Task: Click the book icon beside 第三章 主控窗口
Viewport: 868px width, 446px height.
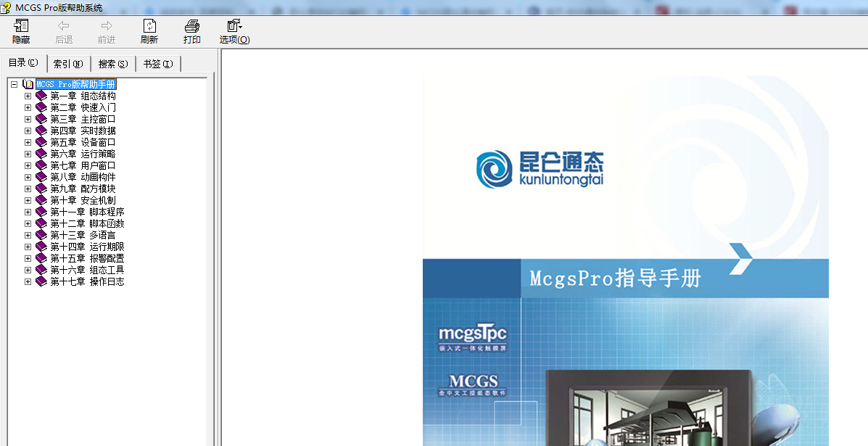Action: pos(41,119)
